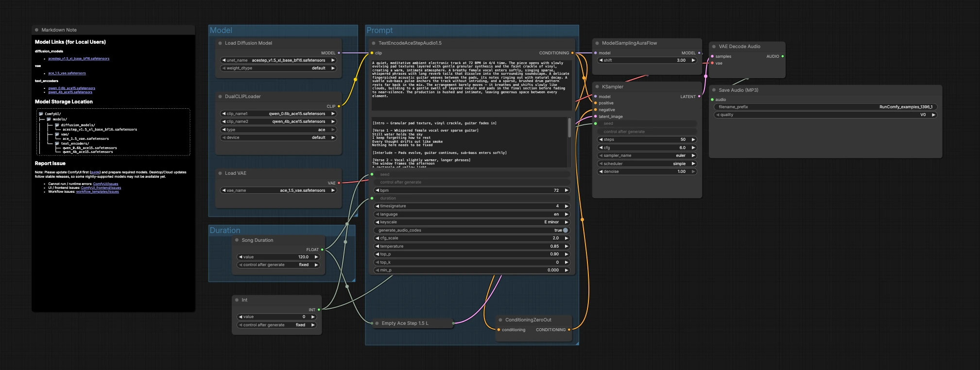Open the ComfyUI_frontend/issues link
The height and width of the screenshot is (370, 980).
click(101, 188)
